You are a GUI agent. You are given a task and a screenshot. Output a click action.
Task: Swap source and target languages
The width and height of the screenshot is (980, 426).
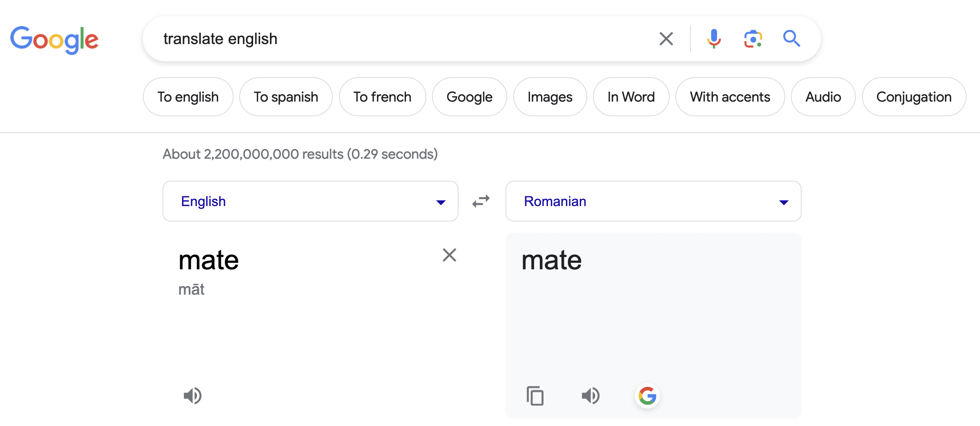tap(481, 201)
